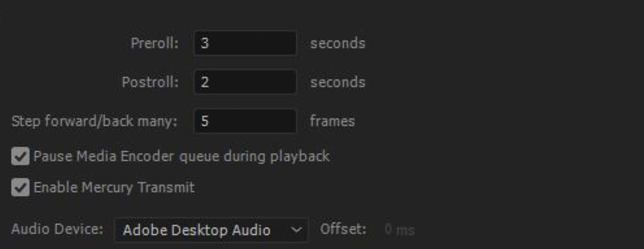Click the Enable Mercury Transmit label text
This screenshot has width=644, height=249.
pos(114,187)
